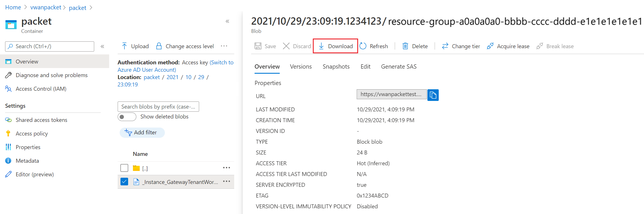Open Shared access tokens settings
Screen dimensions: 644x214
41,120
